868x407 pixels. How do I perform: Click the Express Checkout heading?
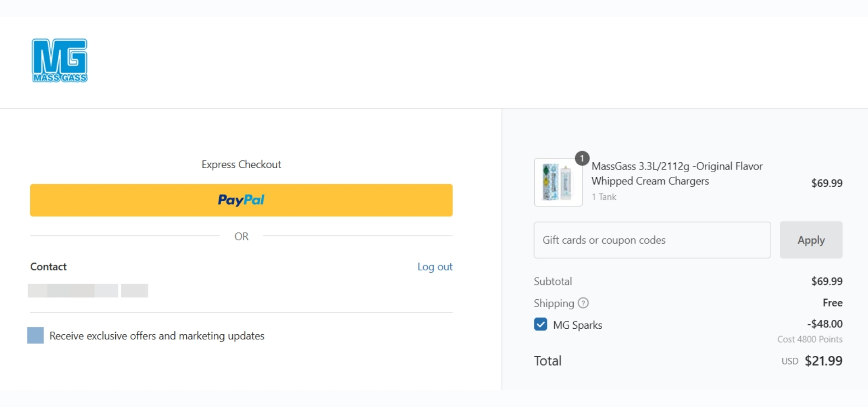[241, 165]
